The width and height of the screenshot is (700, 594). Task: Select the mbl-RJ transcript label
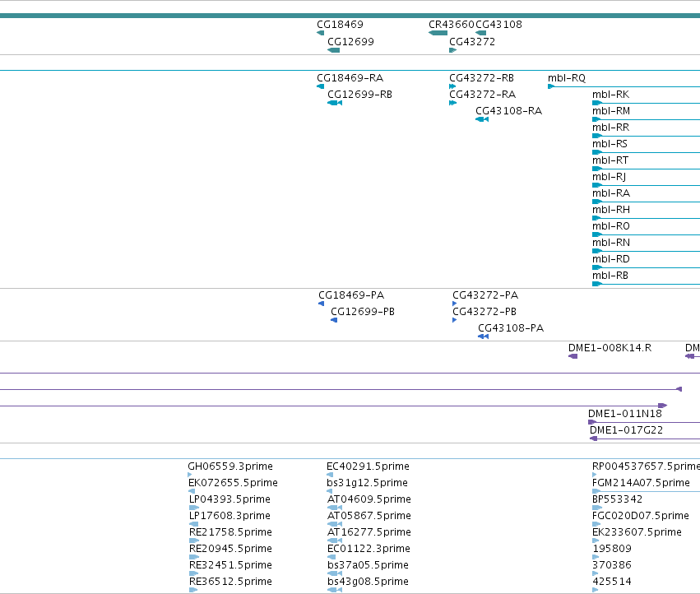pos(609,178)
